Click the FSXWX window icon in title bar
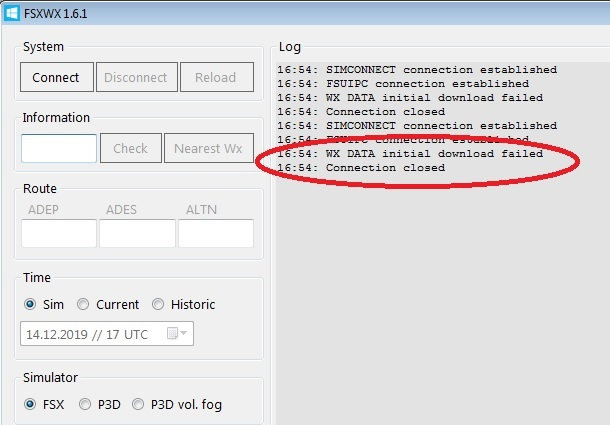The image size is (610, 425). (11, 13)
